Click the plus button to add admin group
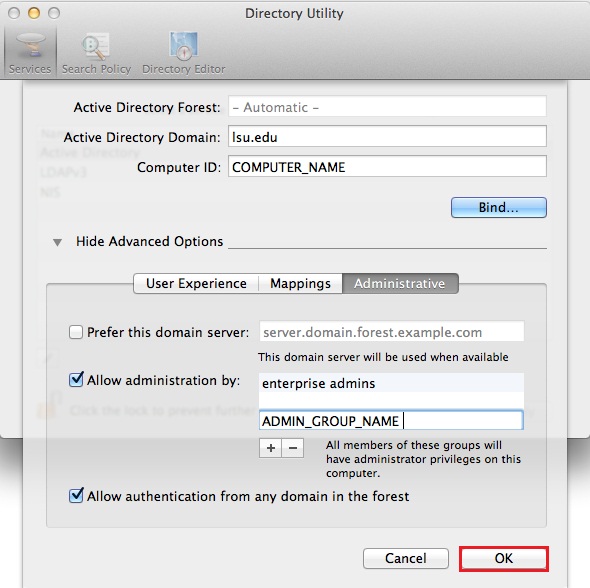The width and height of the screenshot is (590, 588). [271, 448]
